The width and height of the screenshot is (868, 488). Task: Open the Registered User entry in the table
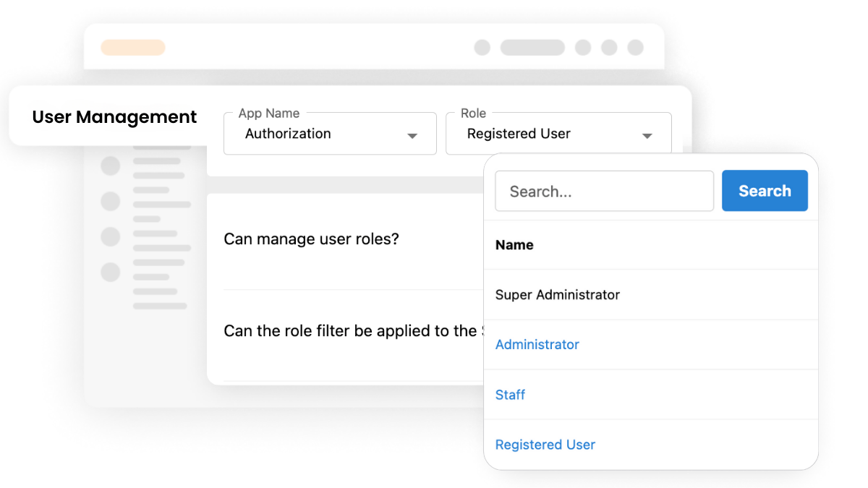coord(545,445)
